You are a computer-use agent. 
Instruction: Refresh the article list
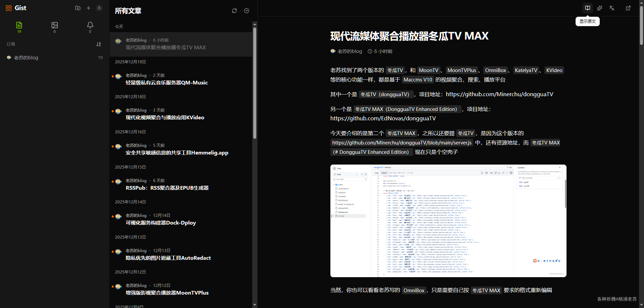coord(234,11)
